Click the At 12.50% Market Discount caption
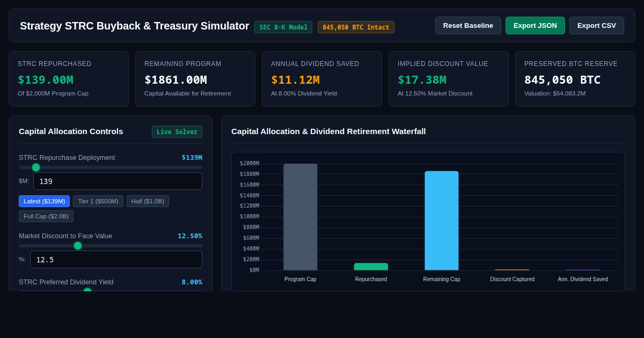The image size is (644, 338). [435, 93]
